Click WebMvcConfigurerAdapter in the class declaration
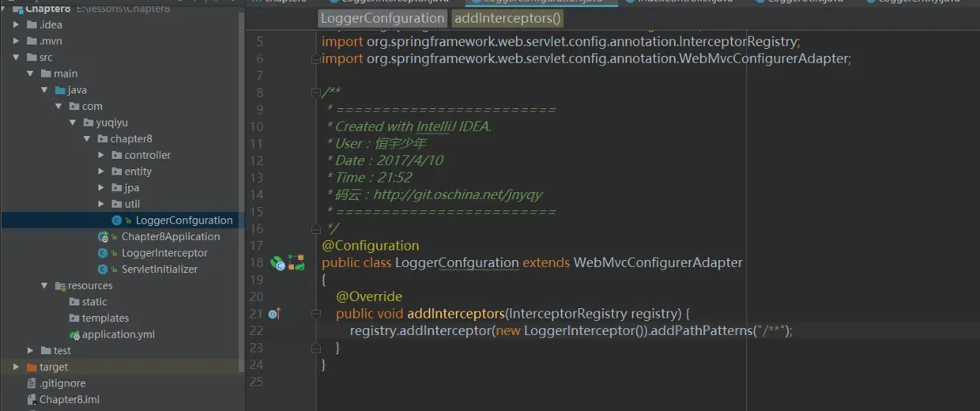The width and height of the screenshot is (980, 411). tap(658, 262)
